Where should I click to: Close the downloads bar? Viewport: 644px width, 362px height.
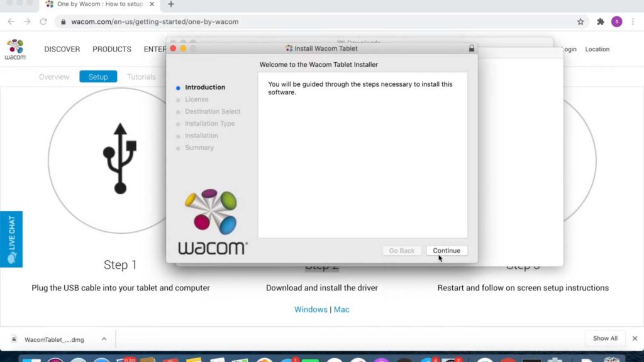[635, 338]
